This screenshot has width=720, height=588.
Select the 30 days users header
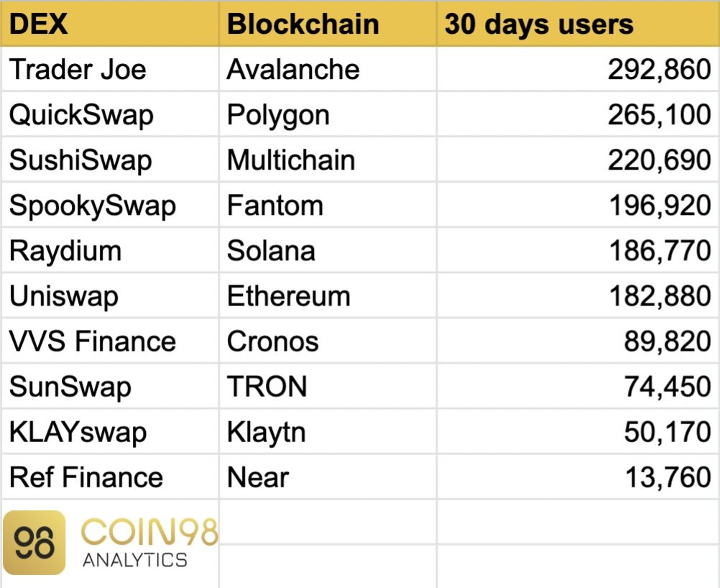tap(578, 24)
